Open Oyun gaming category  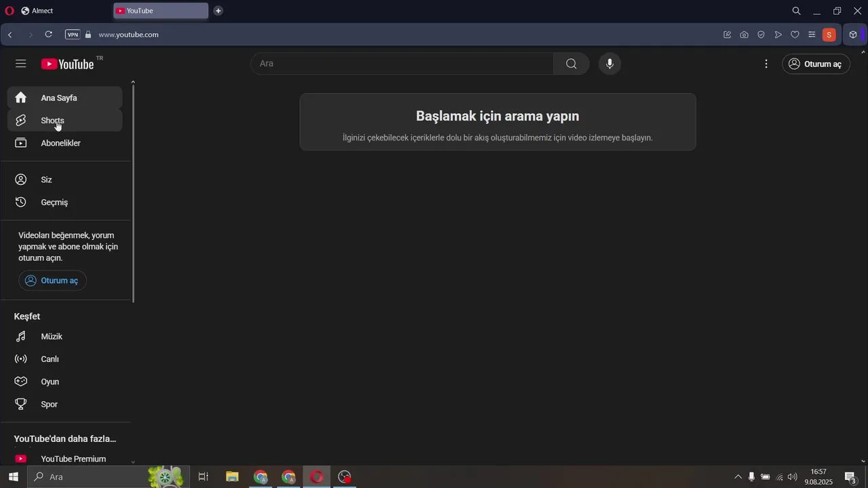pos(65,382)
